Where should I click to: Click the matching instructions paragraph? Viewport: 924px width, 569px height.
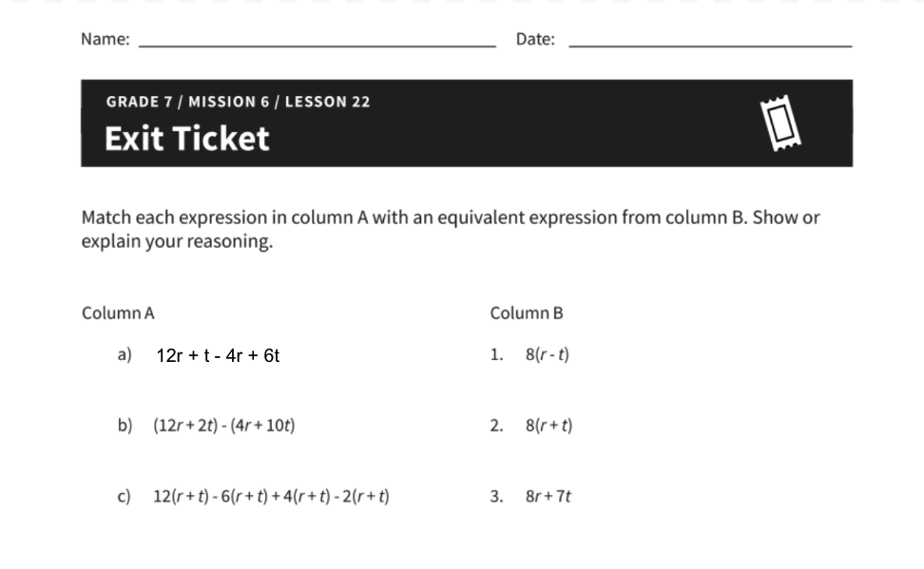(450, 229)
